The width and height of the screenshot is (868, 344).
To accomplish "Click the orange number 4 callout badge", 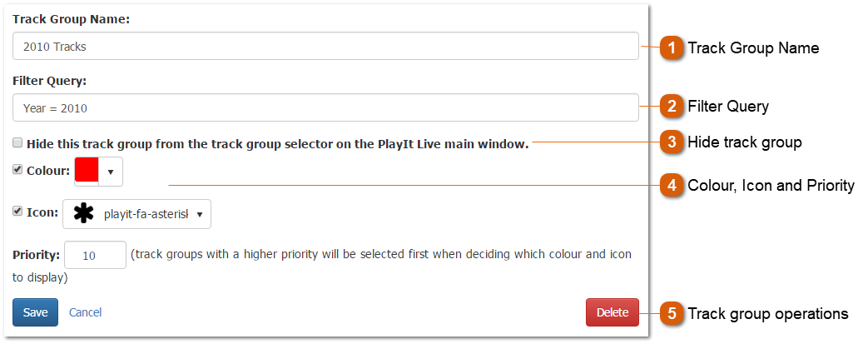I will 672,186.
